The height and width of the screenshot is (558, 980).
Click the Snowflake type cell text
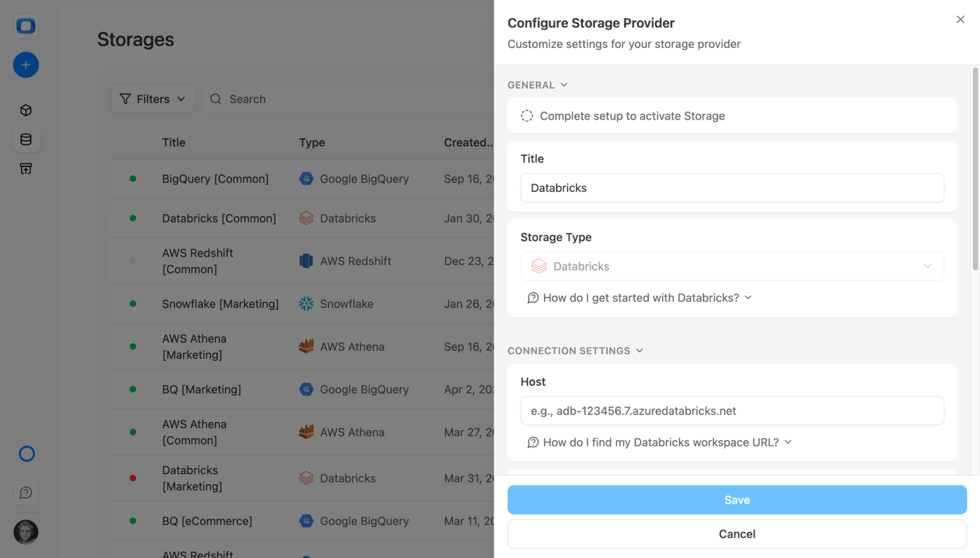[x=347, y=304]
